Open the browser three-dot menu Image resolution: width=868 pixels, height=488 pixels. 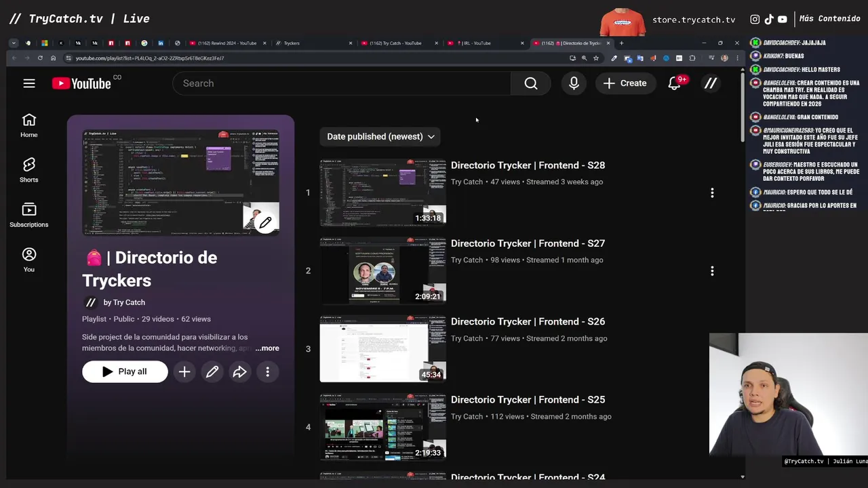[x=737, y=58]
